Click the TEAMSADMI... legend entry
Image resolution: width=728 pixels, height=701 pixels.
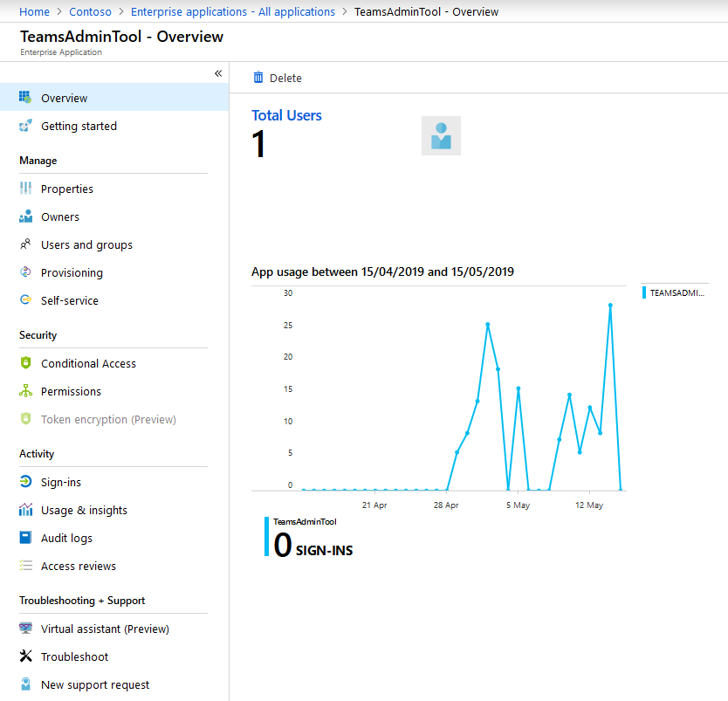(x=673, y=292)
